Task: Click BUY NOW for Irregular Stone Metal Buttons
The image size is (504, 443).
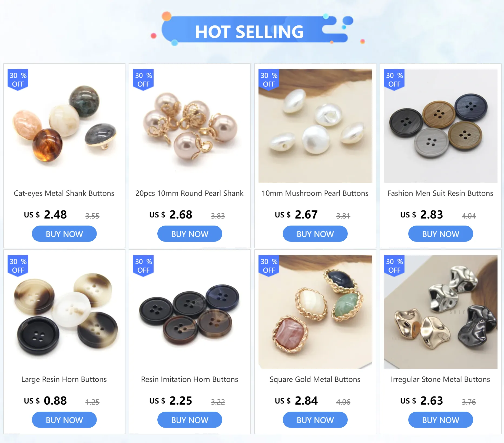Action: [441, 420]
